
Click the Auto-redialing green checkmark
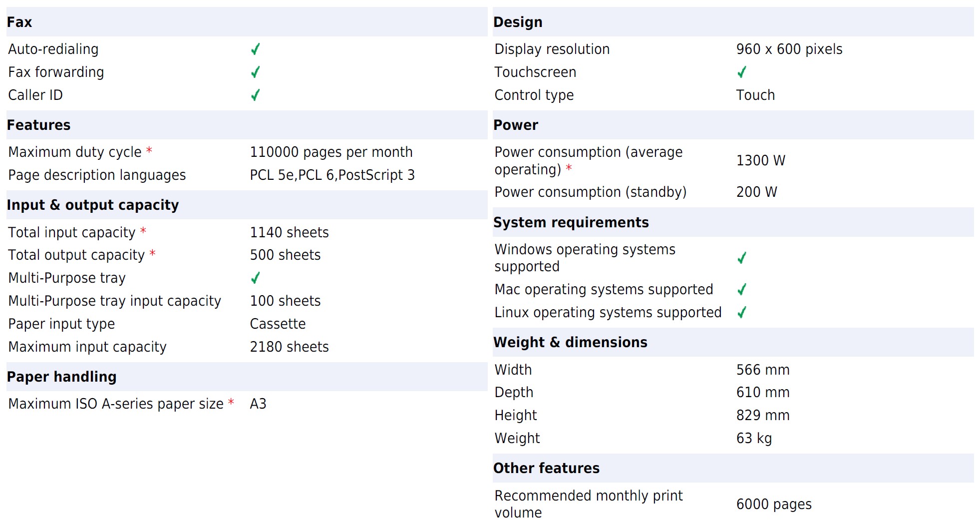pyautogui.click(x=255, y=49)
